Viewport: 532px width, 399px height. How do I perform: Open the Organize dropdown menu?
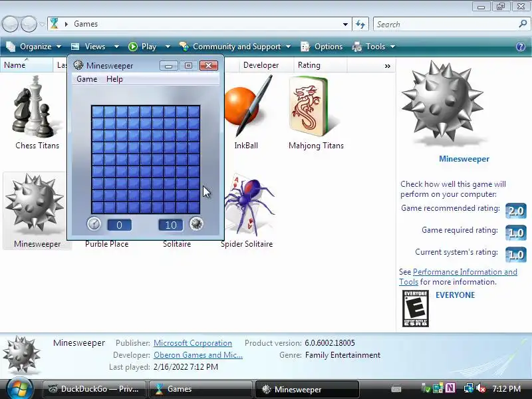34,47
